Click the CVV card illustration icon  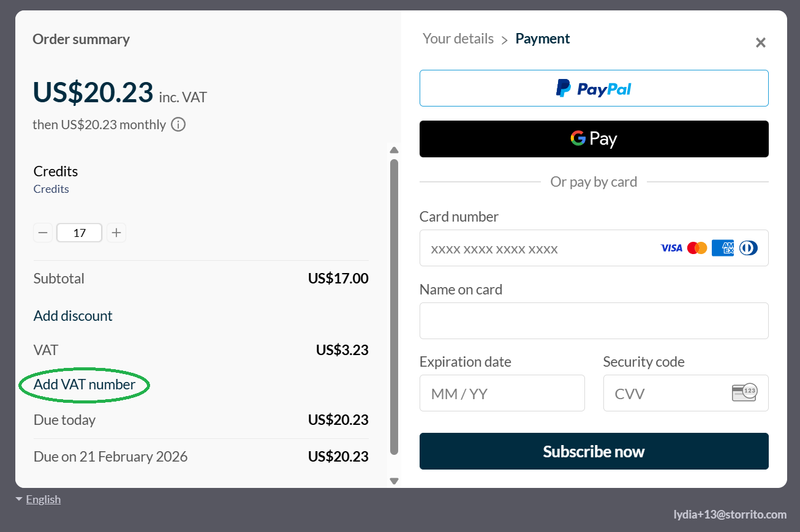point(745,393)
